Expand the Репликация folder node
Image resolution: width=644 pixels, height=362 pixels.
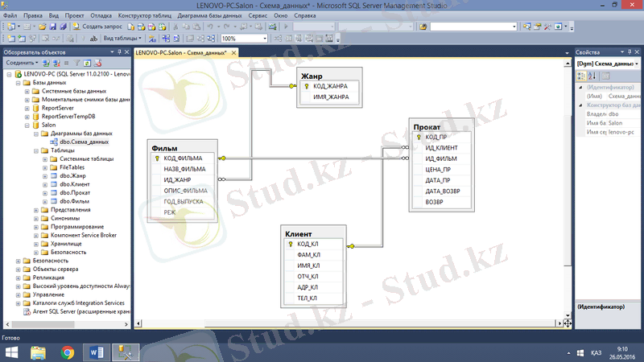point(18,278)
